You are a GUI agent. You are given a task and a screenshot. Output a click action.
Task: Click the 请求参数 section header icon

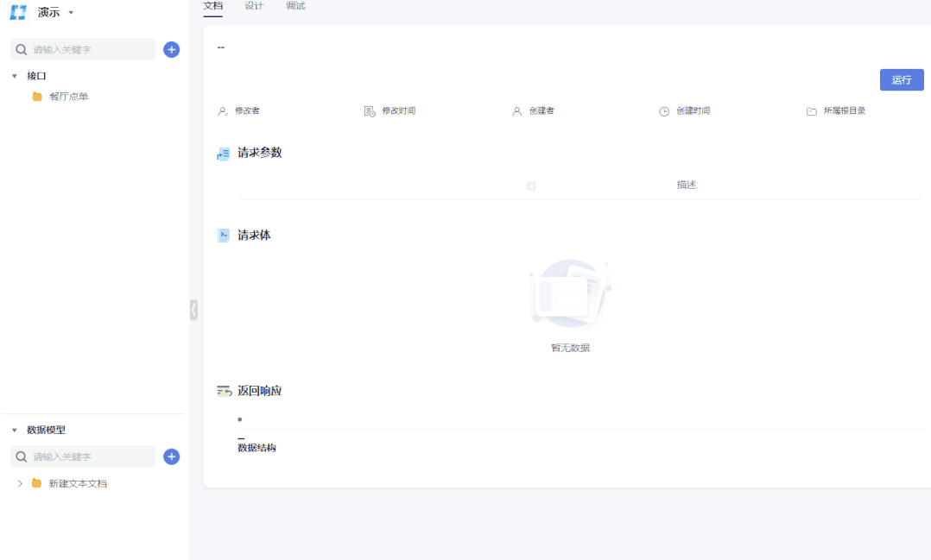pyautogui.click(x=223, y=154)
